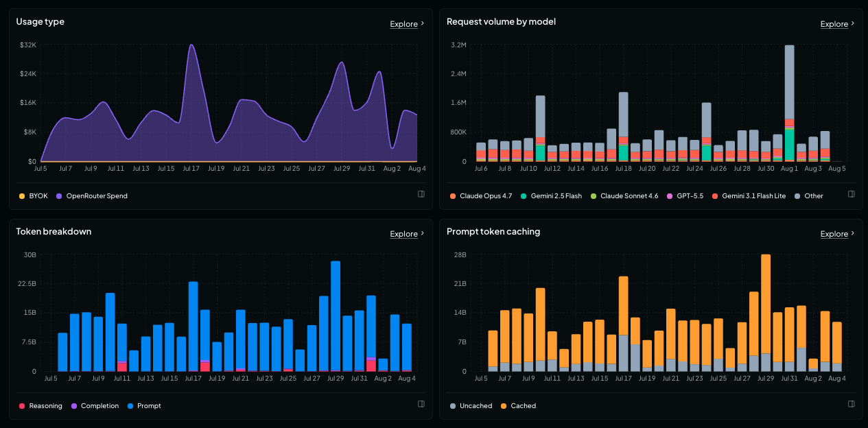This screenshot has width=868, height=428.
Task: Open Explore link in Prompt token caching card
Action: pos(837,234)
